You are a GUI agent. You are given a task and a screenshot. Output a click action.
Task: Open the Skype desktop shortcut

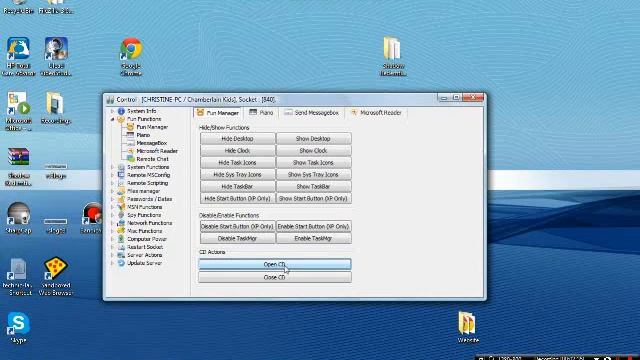click(18, 328)
